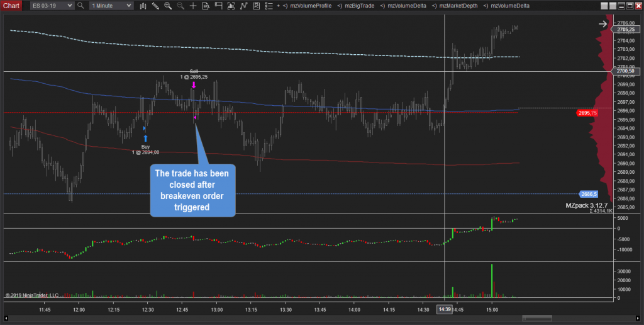
Task: Select mzVolumeProfile indicator label
Action: [x=311, y=6]
